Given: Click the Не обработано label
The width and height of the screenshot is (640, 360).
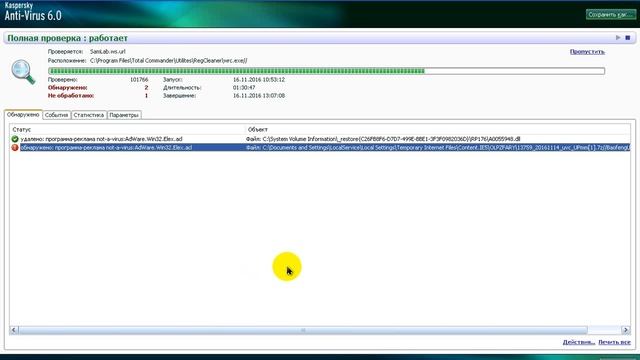Looking at the screenshot, I should tap(71, 96).
